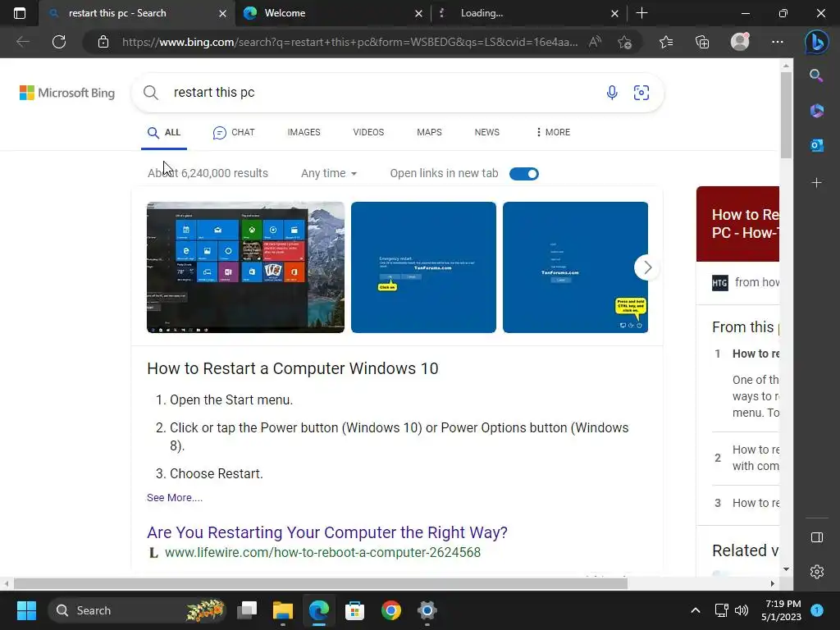840x630 pixels.
Task: Add a new app to sidebar
Action: pos(816,183)
